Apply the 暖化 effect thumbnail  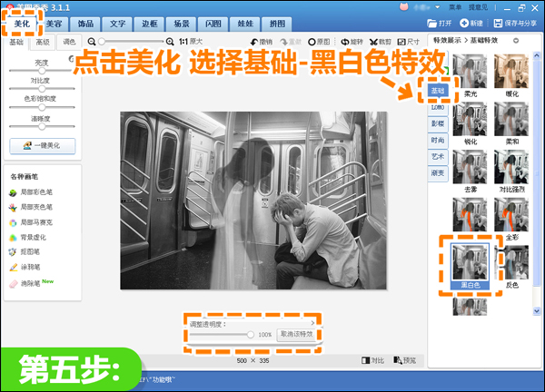coord(511,71)
